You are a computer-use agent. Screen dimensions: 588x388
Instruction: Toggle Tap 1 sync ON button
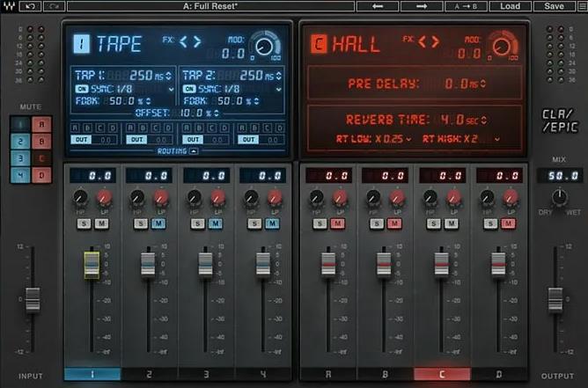(x=81, y=89)
